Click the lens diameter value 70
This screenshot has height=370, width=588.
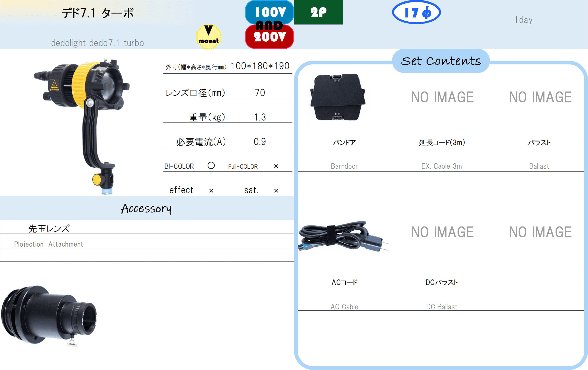(x=260, y=93)
